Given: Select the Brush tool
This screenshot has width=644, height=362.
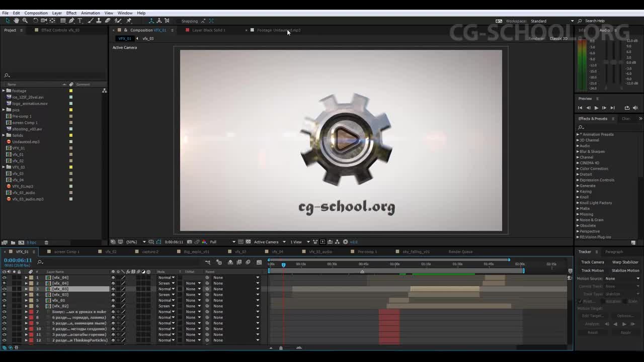Looking at the screenshot, I should pyautogui.click(x=91, y=21).
